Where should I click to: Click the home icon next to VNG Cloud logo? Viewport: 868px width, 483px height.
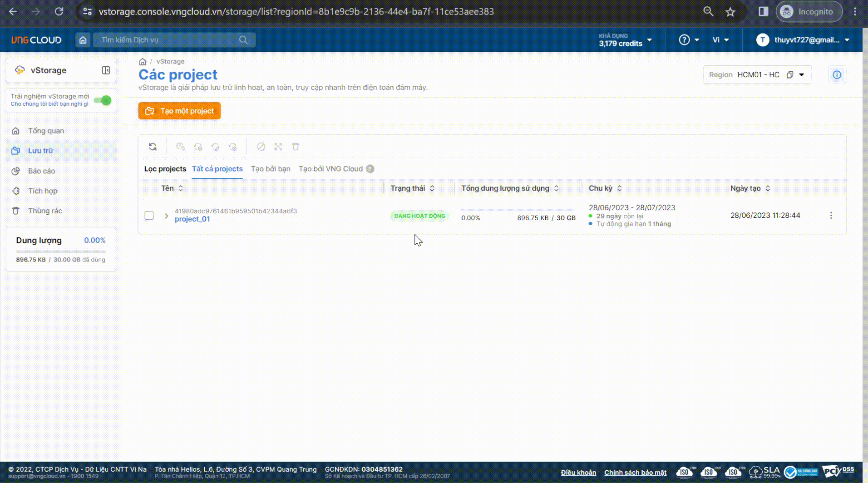83,40
